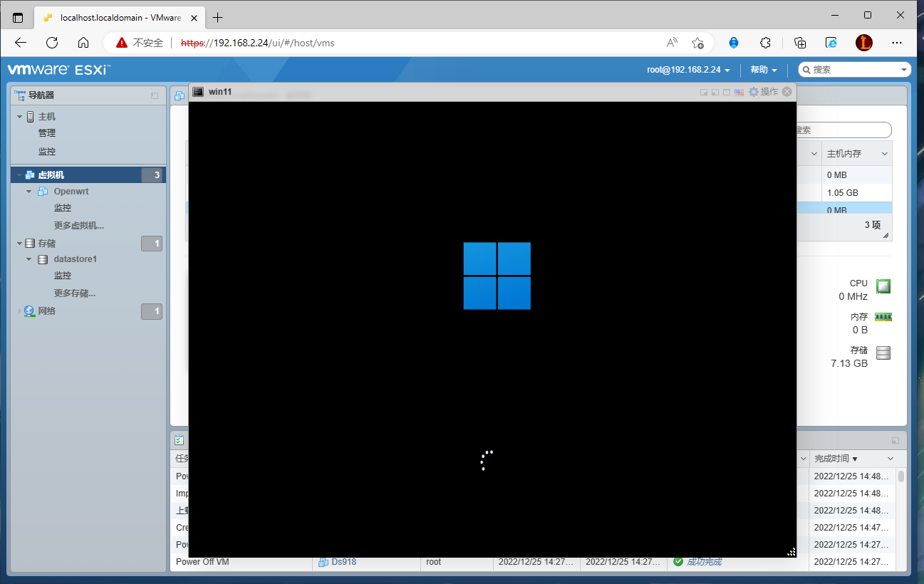Expand the 网络 node arrow
924x584 pixels.
(x=20, y=311)
